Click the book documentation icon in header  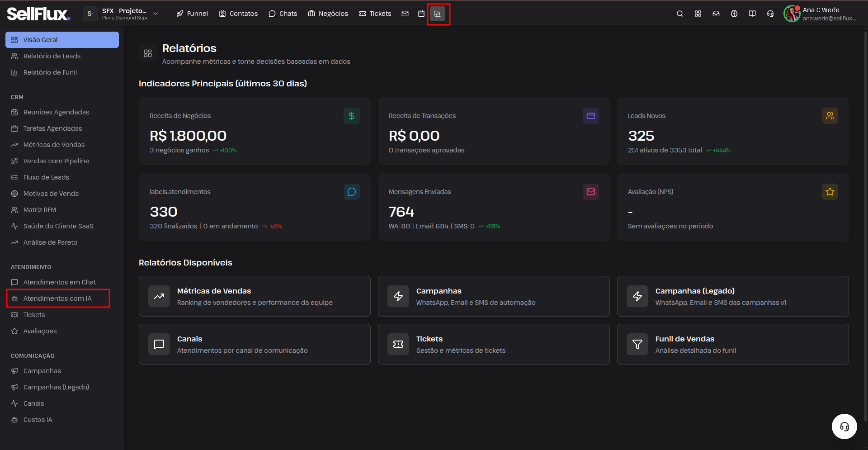click(752, 14)
